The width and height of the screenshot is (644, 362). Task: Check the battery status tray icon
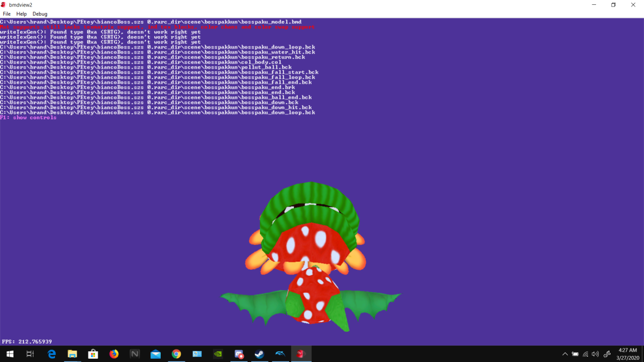tap(576, 354)
